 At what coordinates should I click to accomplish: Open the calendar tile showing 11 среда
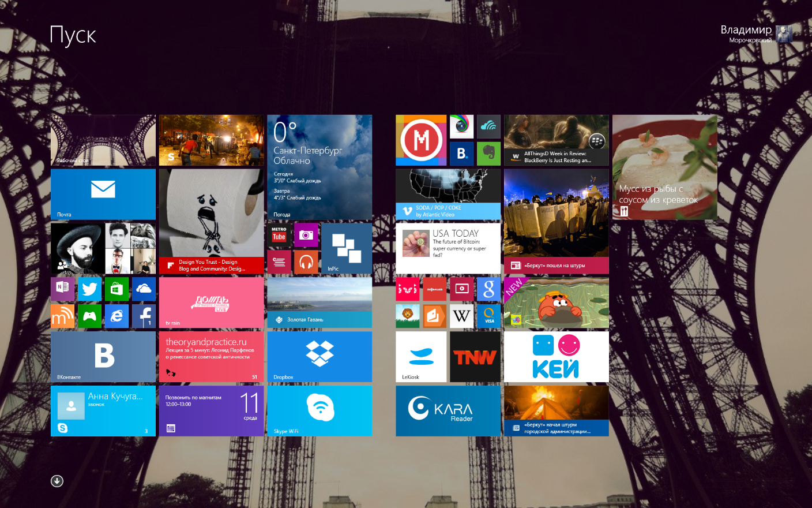click(x=212, y=411)
